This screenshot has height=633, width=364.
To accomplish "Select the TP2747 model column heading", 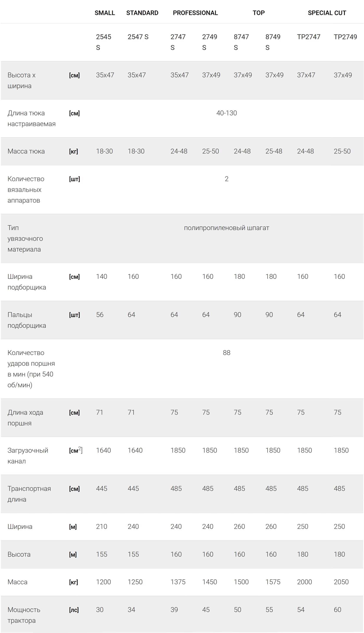I will tap(309, 37).
